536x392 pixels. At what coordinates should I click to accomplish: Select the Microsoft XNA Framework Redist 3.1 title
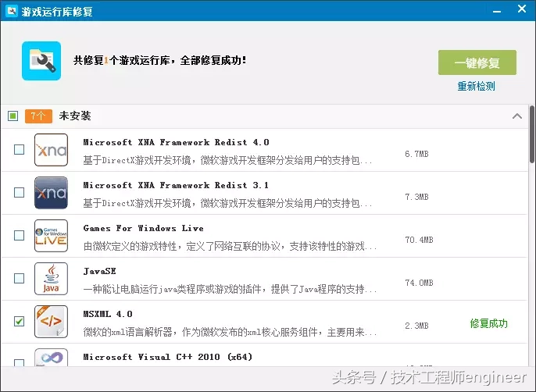[x=176, y=185]
